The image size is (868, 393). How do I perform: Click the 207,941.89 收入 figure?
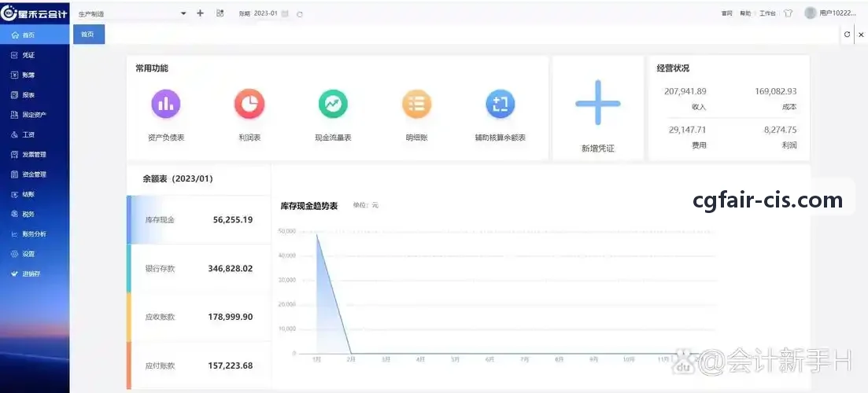click(685, 91)
